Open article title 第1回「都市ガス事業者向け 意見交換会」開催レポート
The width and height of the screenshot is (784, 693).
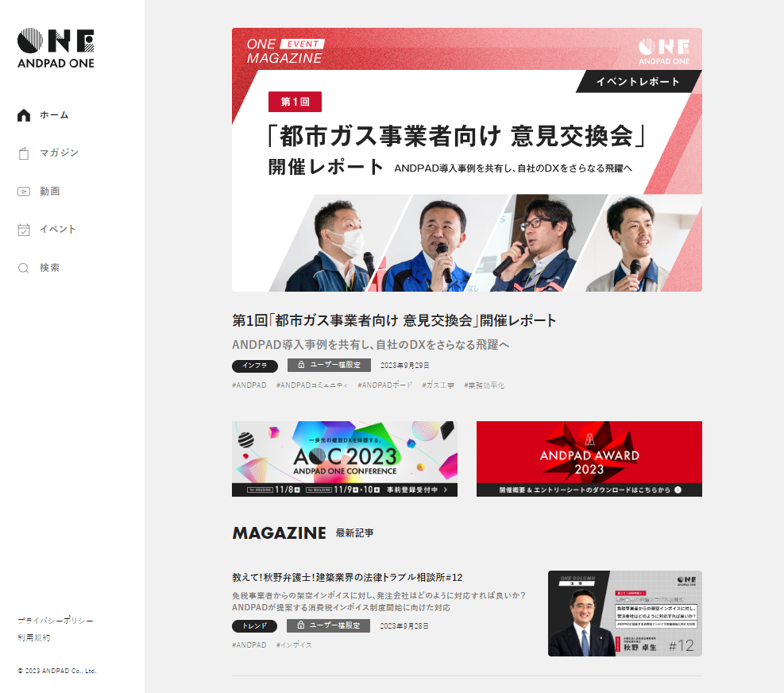coord(394,320)
